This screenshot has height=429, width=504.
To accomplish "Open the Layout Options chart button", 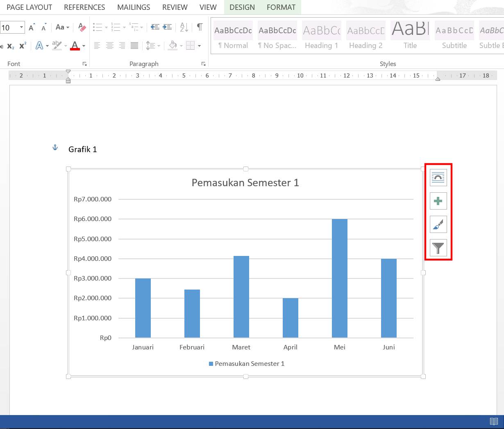I will 438,178.
